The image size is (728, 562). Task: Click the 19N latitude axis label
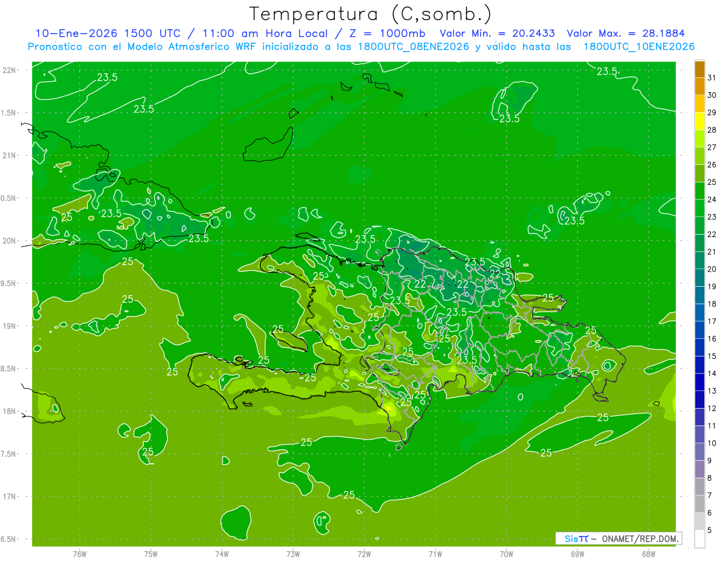coord(10,326)
